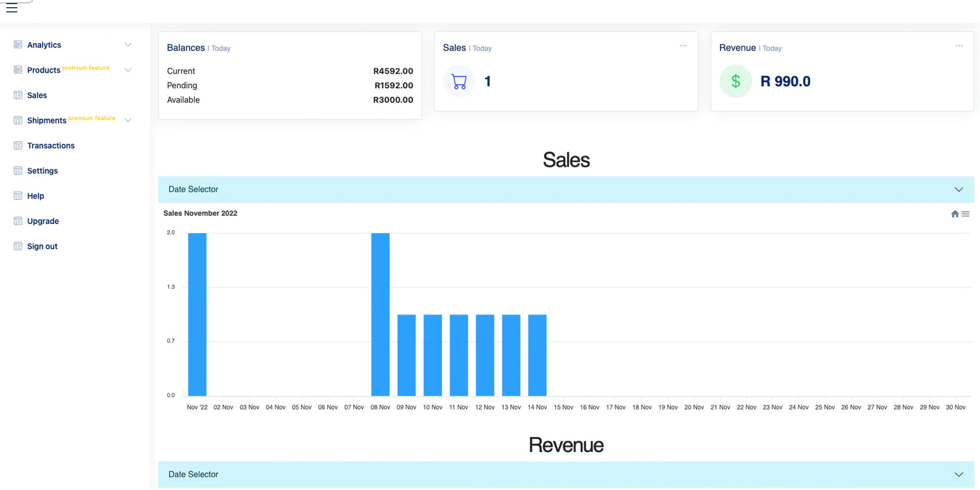Screen dimensions: 980x490
Task: Click the Nov '22 sales bar
Action: pos(197,314)
